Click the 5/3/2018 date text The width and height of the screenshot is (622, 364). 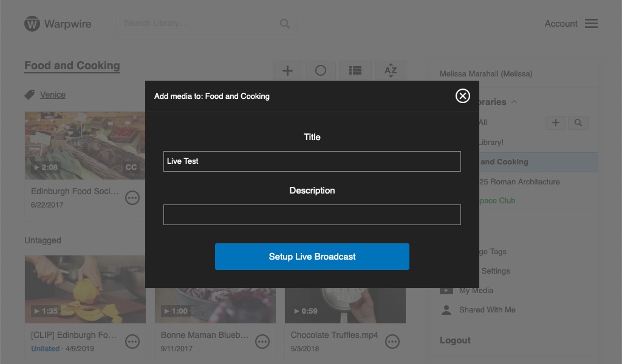click(305, 349)
